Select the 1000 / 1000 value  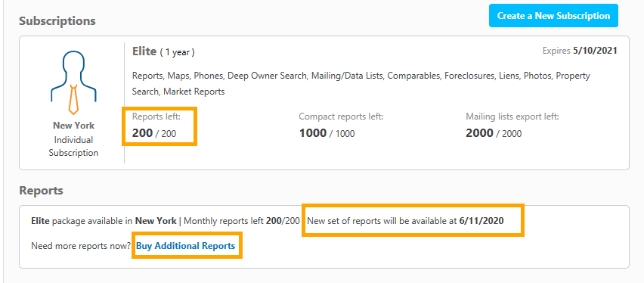[x=327, y=133]
